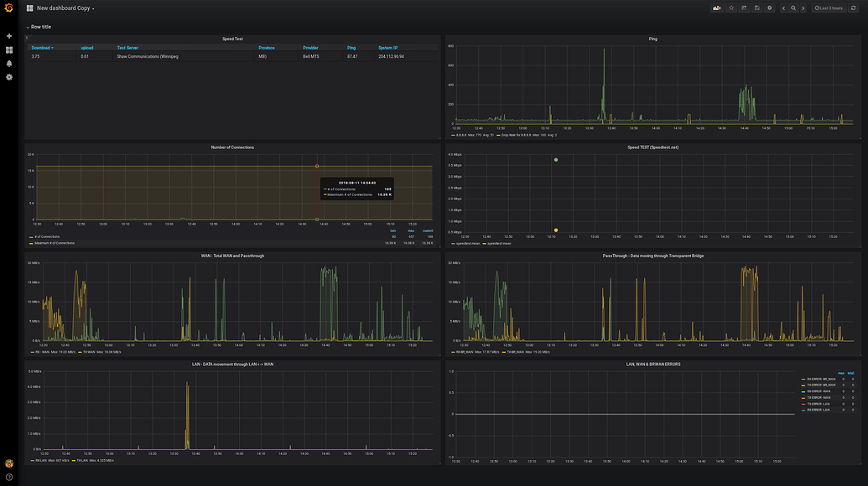This screenshot has width=868, height=486.
Task: Click the Add panel icon in top toolbar
Action: [x=716, y=7]
